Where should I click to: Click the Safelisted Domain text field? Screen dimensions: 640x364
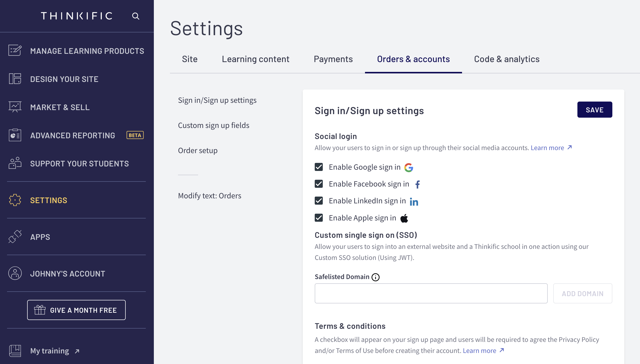point(431,293)
